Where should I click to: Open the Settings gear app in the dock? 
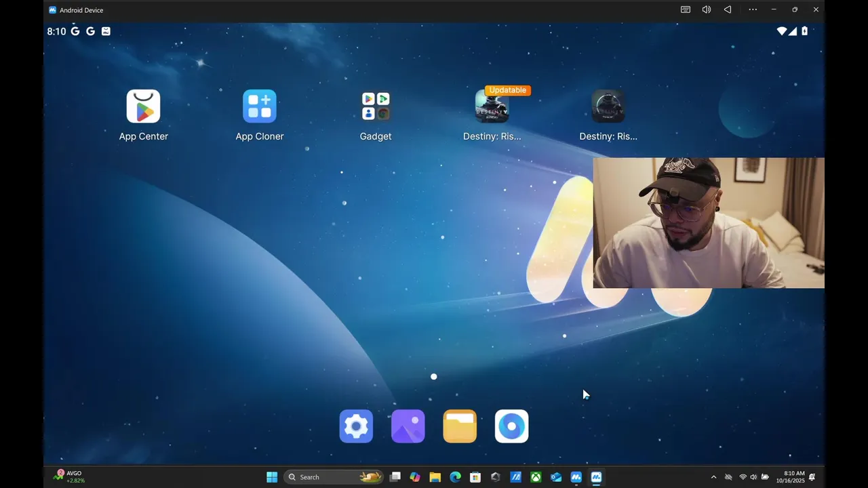click(356, 426)
